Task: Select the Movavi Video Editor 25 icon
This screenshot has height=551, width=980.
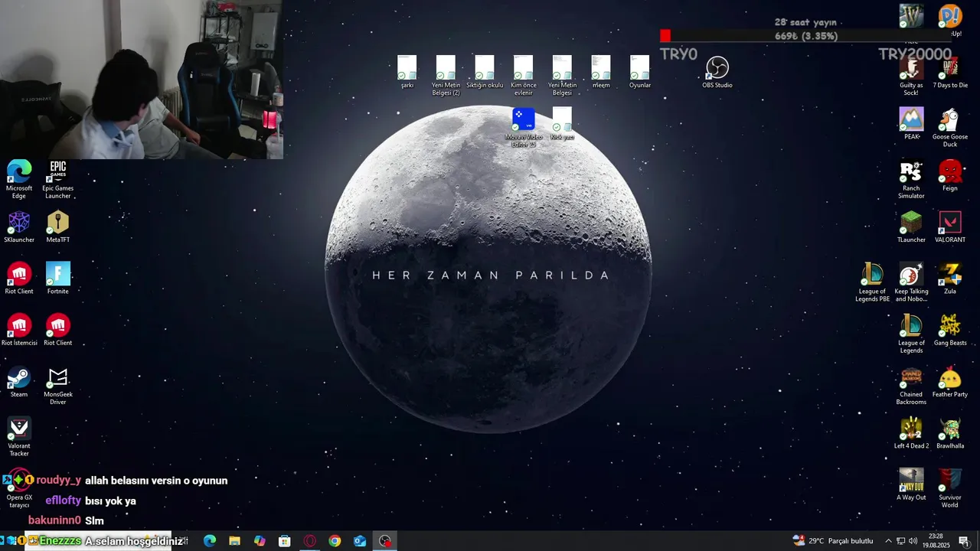Action: click(523, 127)
